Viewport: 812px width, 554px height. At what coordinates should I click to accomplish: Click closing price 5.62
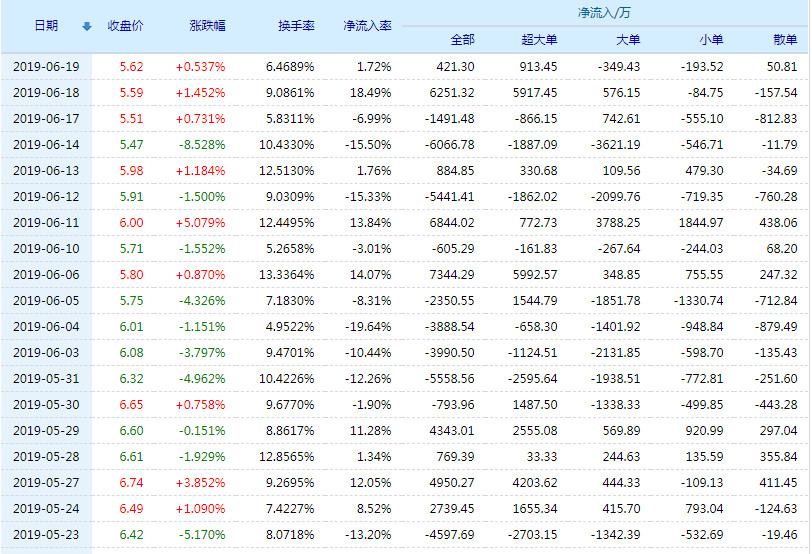click(131, 67)
